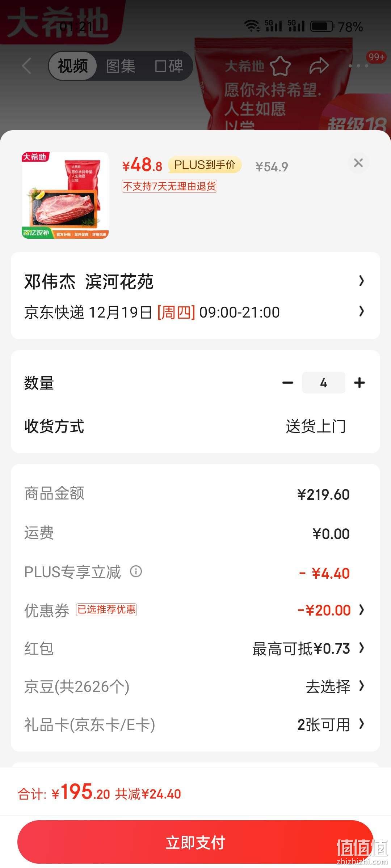Tap the back arrow icon
This screenshot has width=391, height=868.
click(x=26, y=66)
